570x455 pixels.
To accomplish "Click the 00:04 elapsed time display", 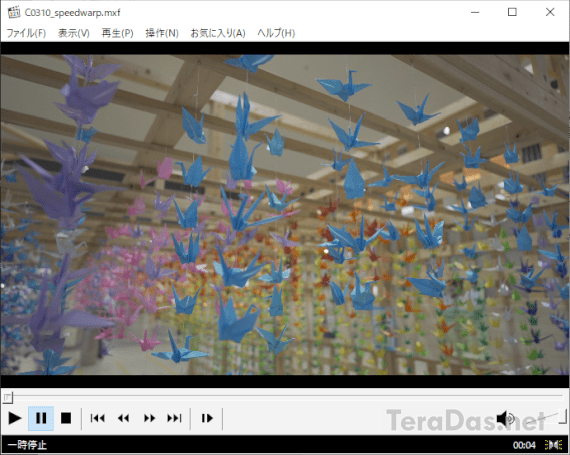I will coord(524,445).
